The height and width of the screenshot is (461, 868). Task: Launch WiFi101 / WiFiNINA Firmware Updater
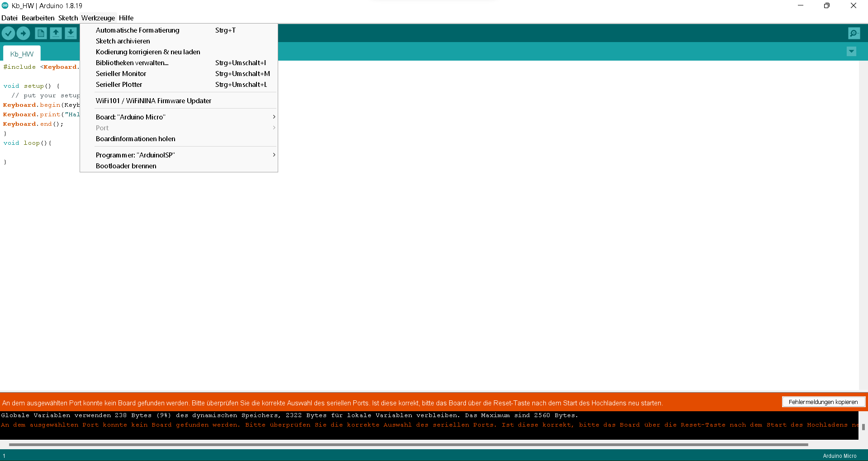pyautogui.click(x=154, y=101)
